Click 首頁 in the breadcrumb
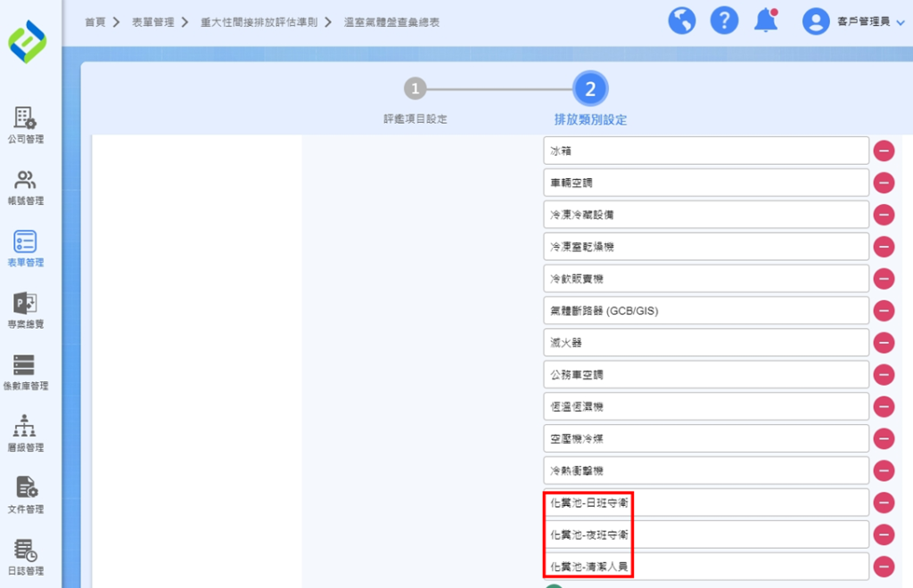913x588 pixels. [x=95, y=22]
